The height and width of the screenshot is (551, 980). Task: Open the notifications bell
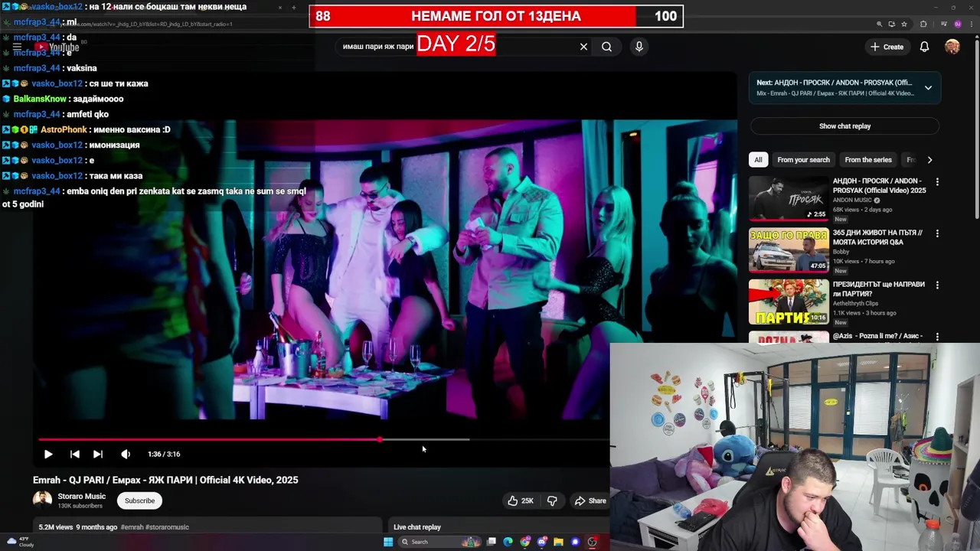tap(924, 47)
